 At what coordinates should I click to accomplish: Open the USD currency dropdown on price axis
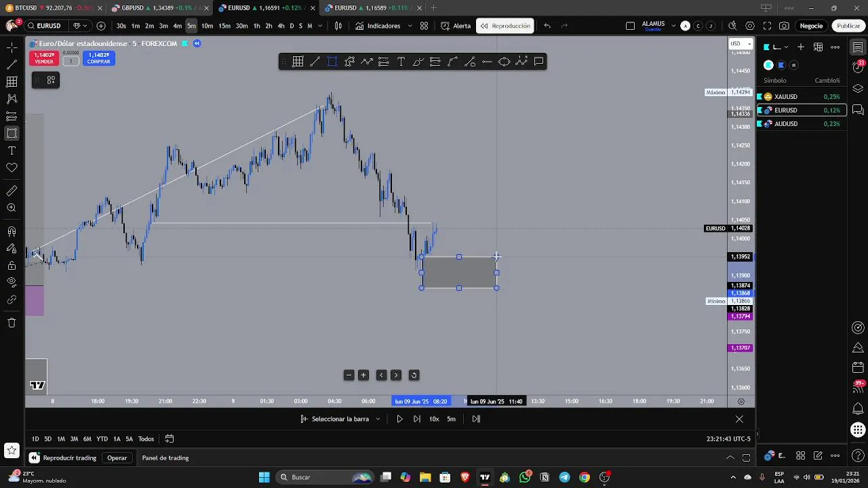click(x=741, y=43)
